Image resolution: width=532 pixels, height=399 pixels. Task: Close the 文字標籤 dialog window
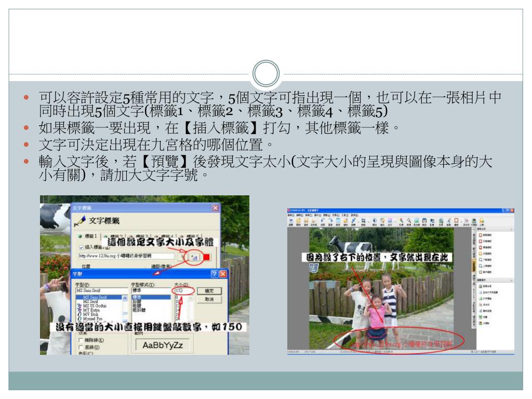216,208
